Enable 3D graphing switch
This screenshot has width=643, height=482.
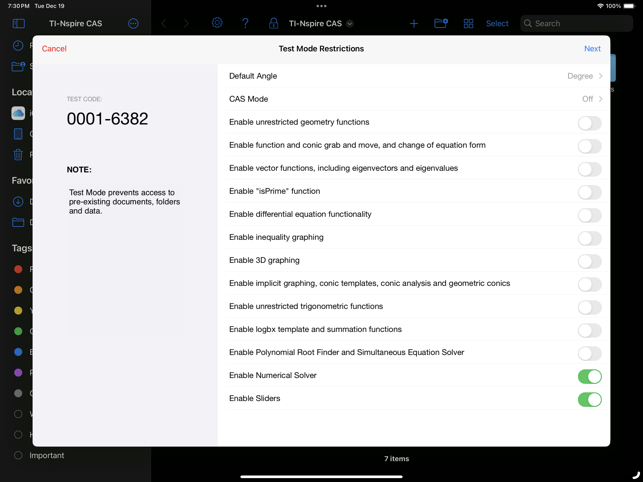tap(590, 261)
